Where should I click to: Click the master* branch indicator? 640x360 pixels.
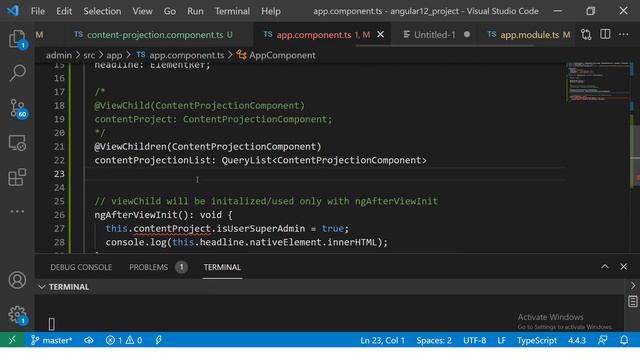(51, 340)
